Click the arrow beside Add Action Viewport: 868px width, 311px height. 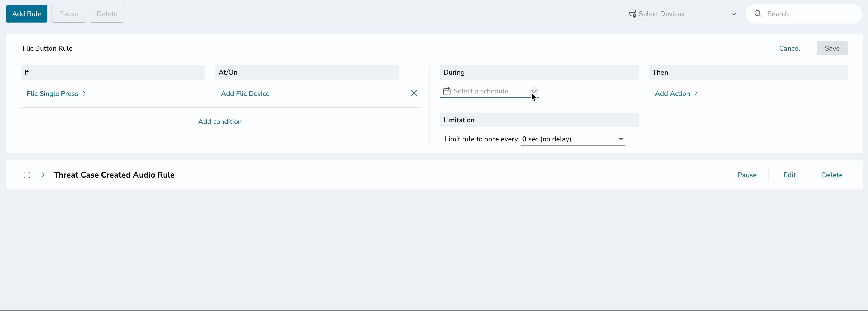(696, 93)
